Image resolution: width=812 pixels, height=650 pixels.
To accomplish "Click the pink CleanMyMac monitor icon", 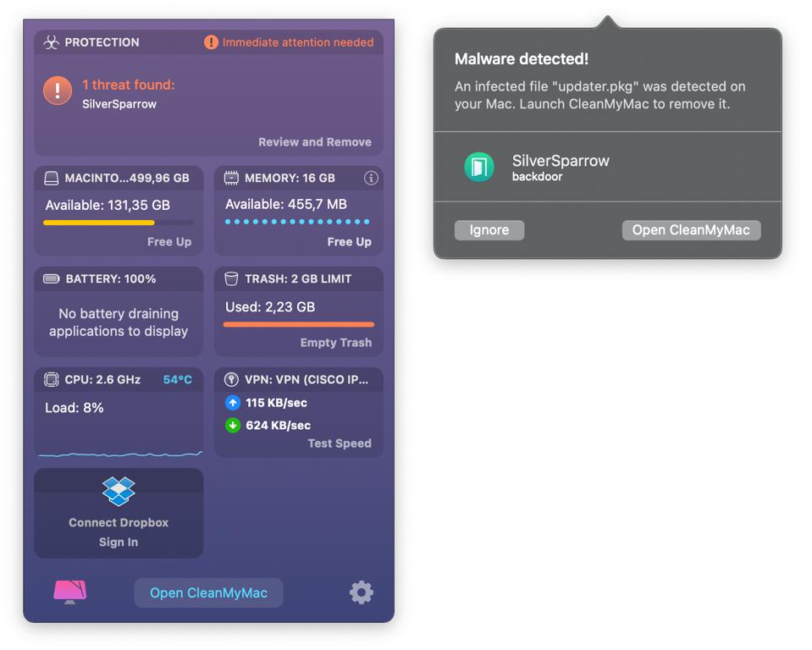I will click(x=69, y=592).
